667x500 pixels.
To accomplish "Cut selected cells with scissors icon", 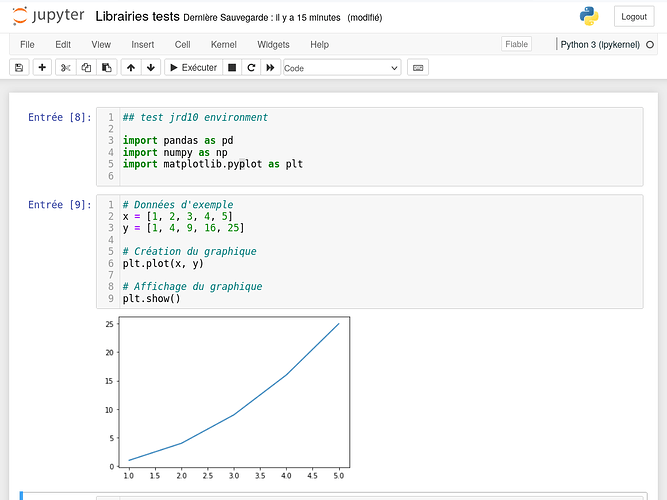I will pyautogui.click(x=66, y=68).
